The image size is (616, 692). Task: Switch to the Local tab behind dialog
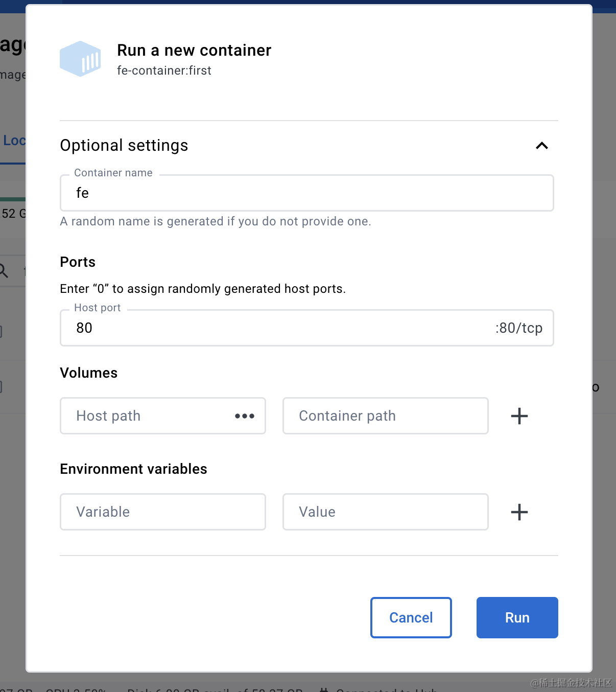point(13,141)
